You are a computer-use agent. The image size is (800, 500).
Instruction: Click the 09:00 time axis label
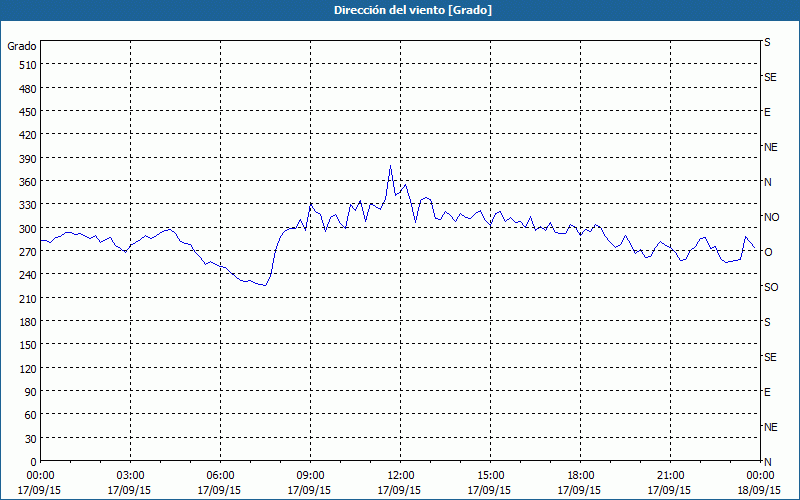tap(310, 476)
